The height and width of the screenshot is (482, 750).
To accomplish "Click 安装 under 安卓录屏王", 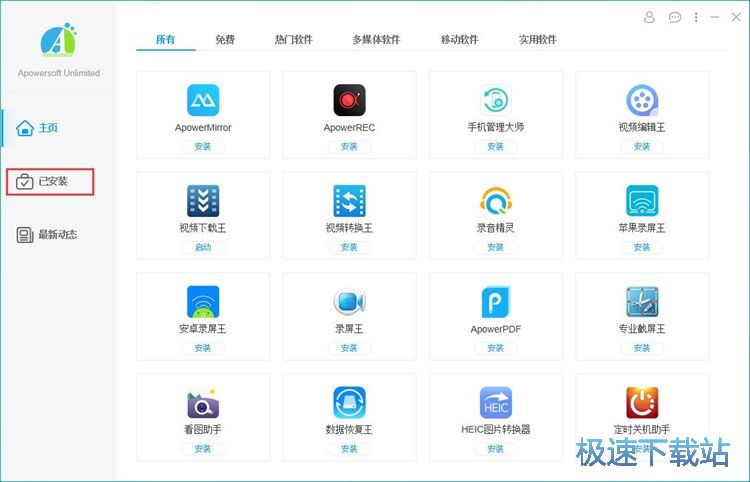I will (203, 349).
